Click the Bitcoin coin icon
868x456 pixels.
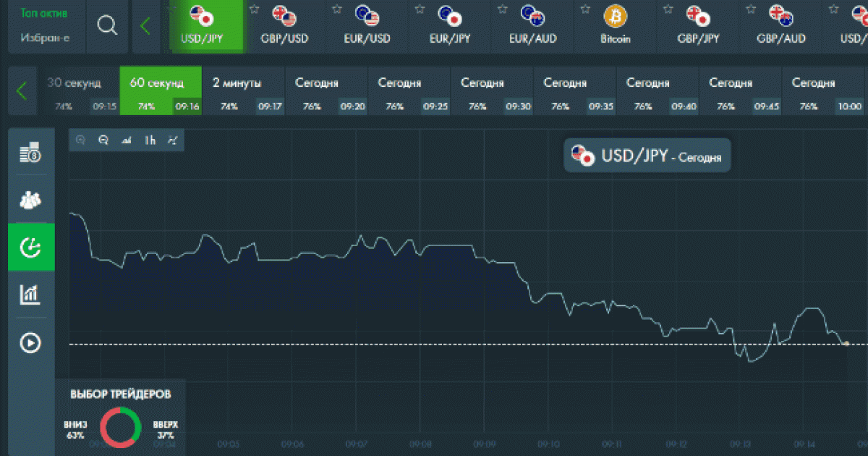[615, 16]
